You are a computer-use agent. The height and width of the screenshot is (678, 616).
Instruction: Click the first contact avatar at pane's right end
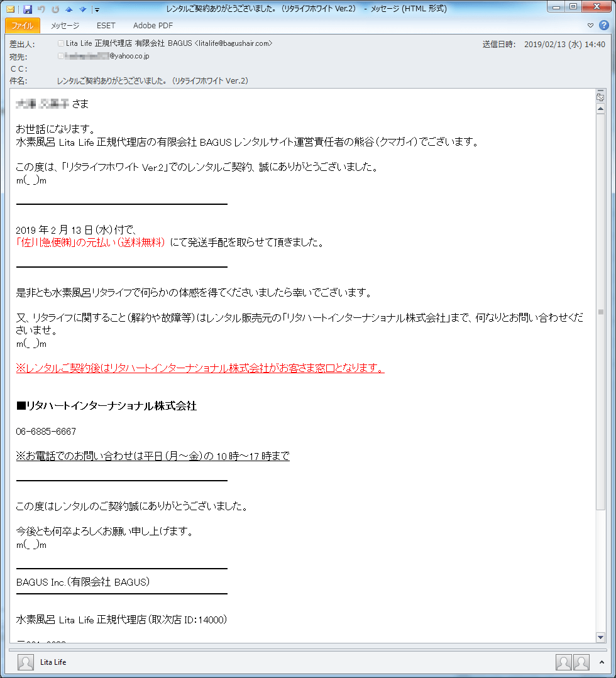coord(563,662)
